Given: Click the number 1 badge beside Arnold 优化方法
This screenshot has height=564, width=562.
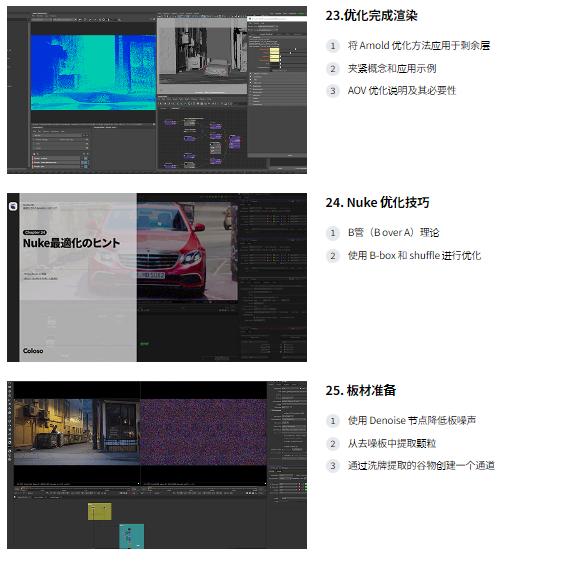Looking at the screenshot, I should pos(333,46).
